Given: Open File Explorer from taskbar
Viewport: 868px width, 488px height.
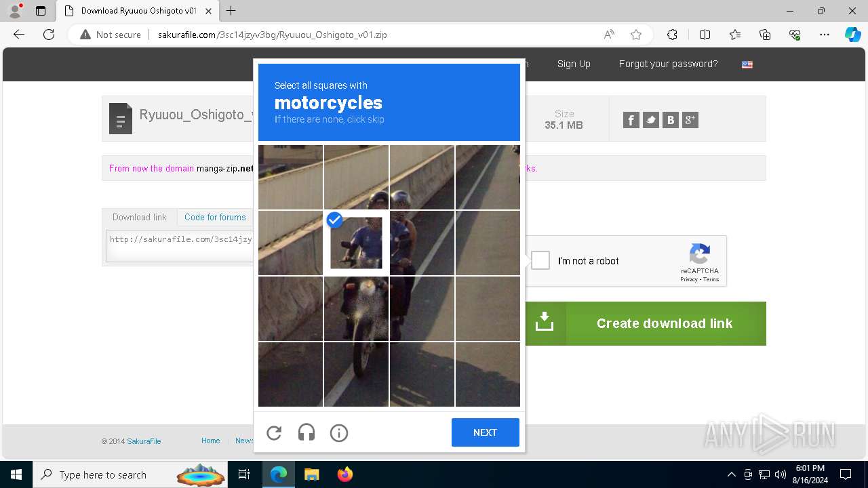Looking at the screenshot, I should click(311, 474).
